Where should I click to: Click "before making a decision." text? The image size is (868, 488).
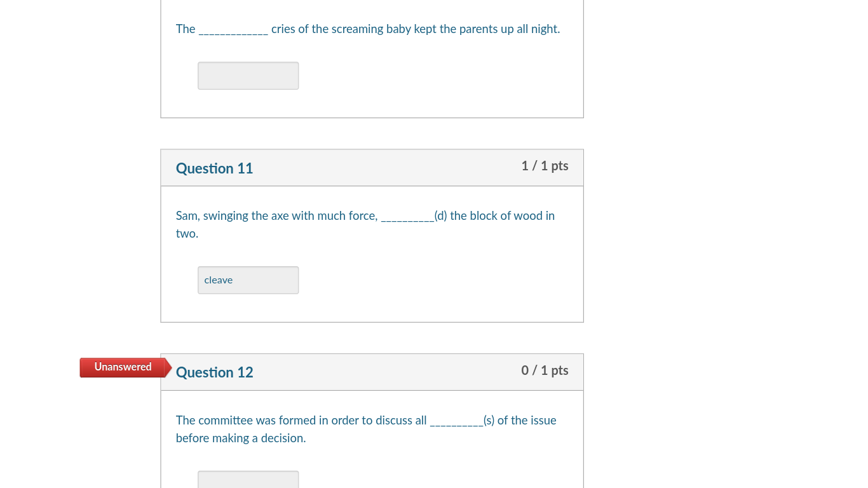pyautogui.click(x=241, y=438)
